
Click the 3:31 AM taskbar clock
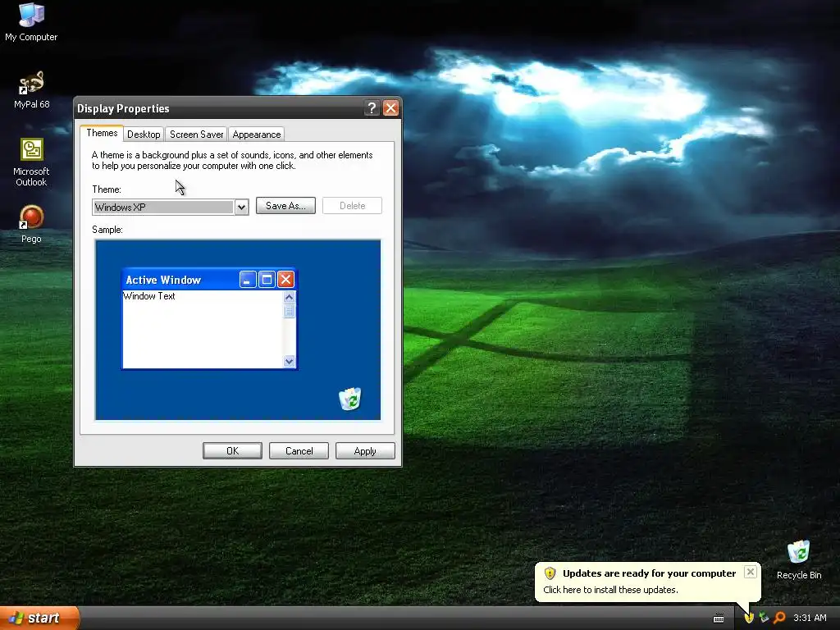click(x=810, y=618)
